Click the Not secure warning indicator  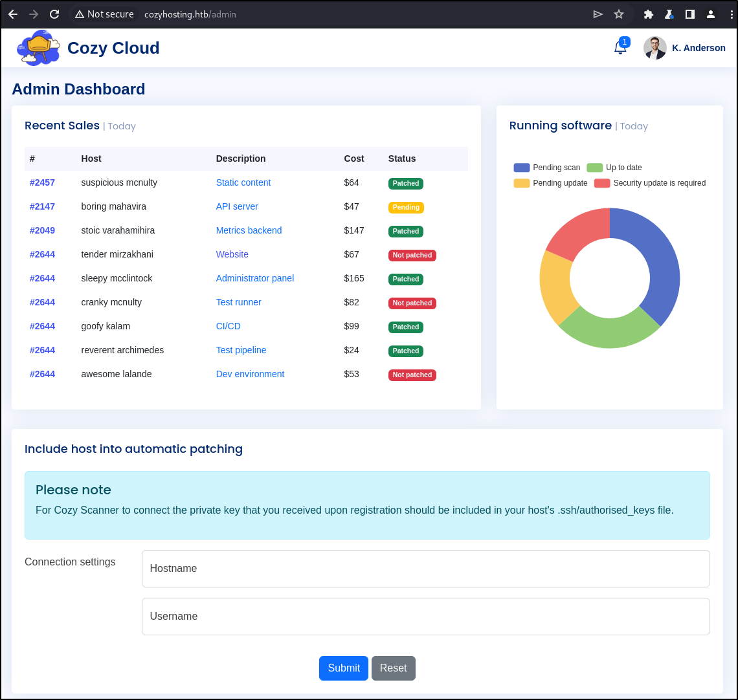[x=104, y=14]
